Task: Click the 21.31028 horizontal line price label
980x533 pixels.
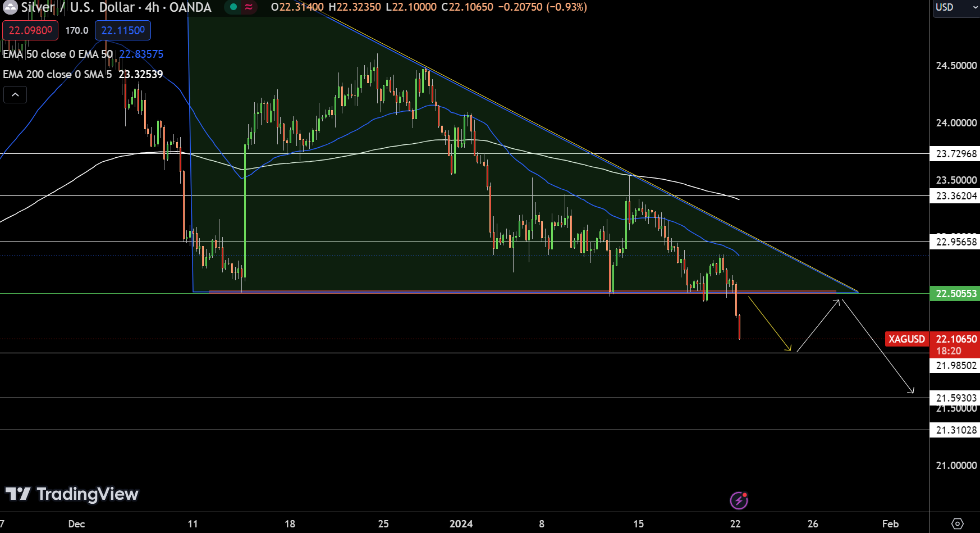Action: 955,430
